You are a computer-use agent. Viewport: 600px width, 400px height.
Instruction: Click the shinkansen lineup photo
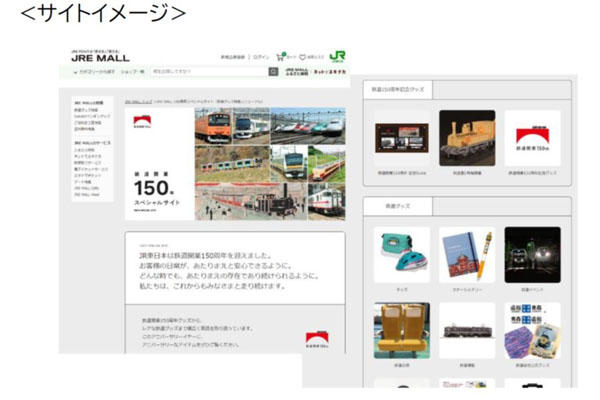[x=308, y=126]
